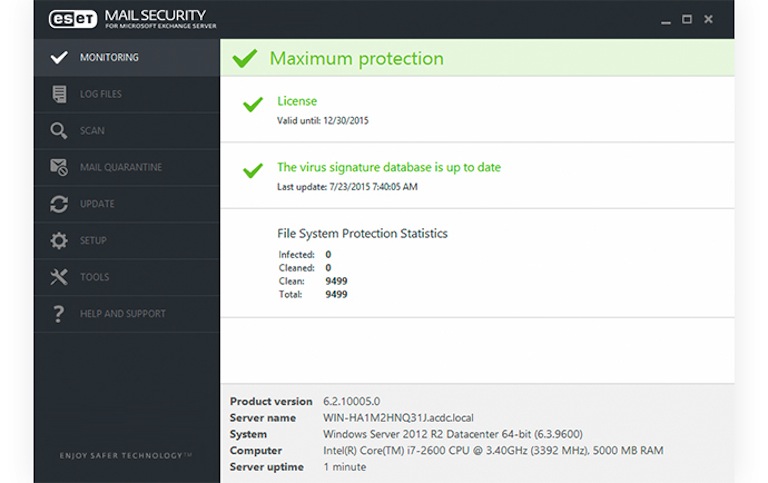Image resolution: width=768 pixels, height=483 pixels.
Task: Click green checkmark beside License
Action: (x=253, y=105)
